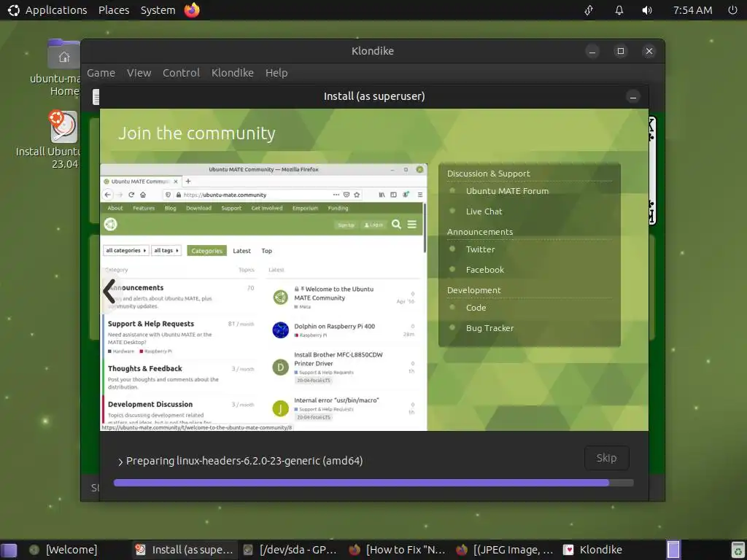Click the hamburger menu in forum header
Image resolution: width=747 pixels, height=560 pixels.
pyautogui.click(x=412, y=225)
